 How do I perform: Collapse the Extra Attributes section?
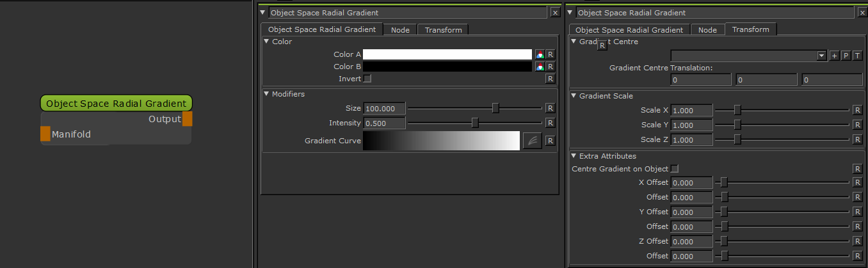pyautogui.click(x=574, y=156)
